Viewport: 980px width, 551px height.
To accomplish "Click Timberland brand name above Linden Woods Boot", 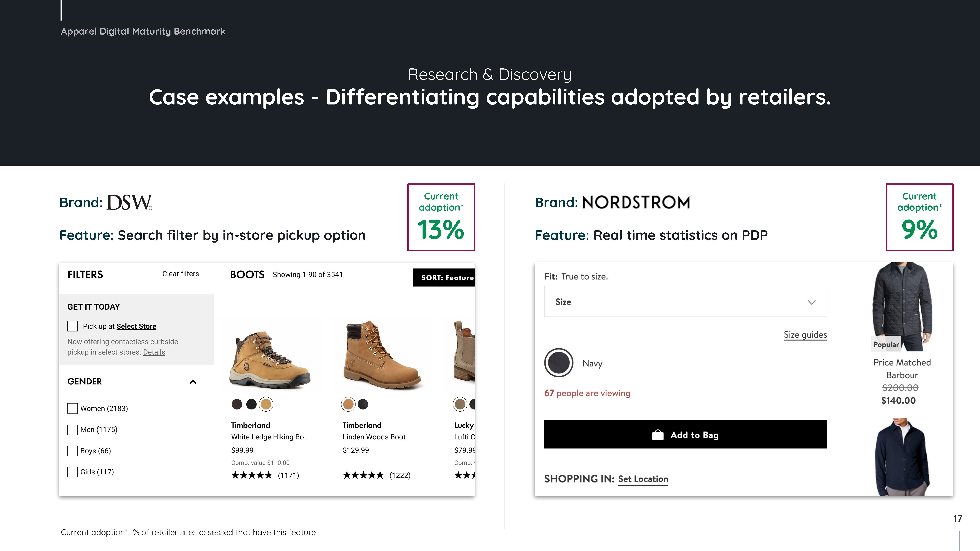I will (x=362, y=425).
